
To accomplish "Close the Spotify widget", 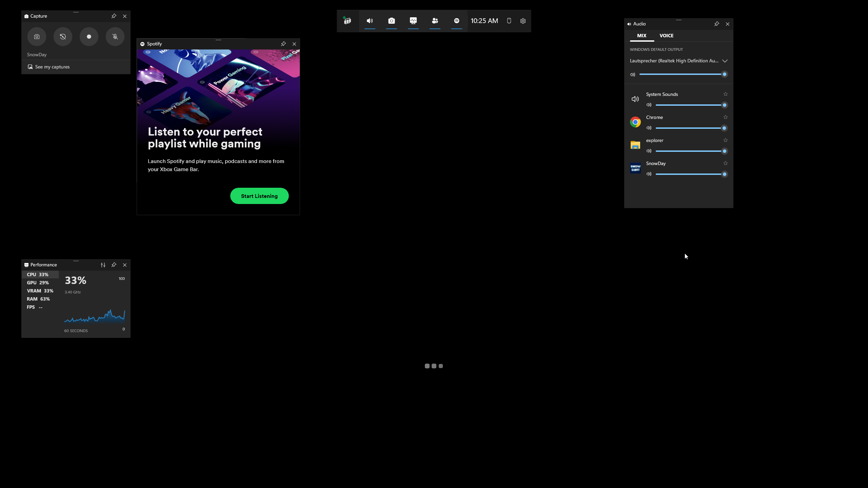I will 294,44.
